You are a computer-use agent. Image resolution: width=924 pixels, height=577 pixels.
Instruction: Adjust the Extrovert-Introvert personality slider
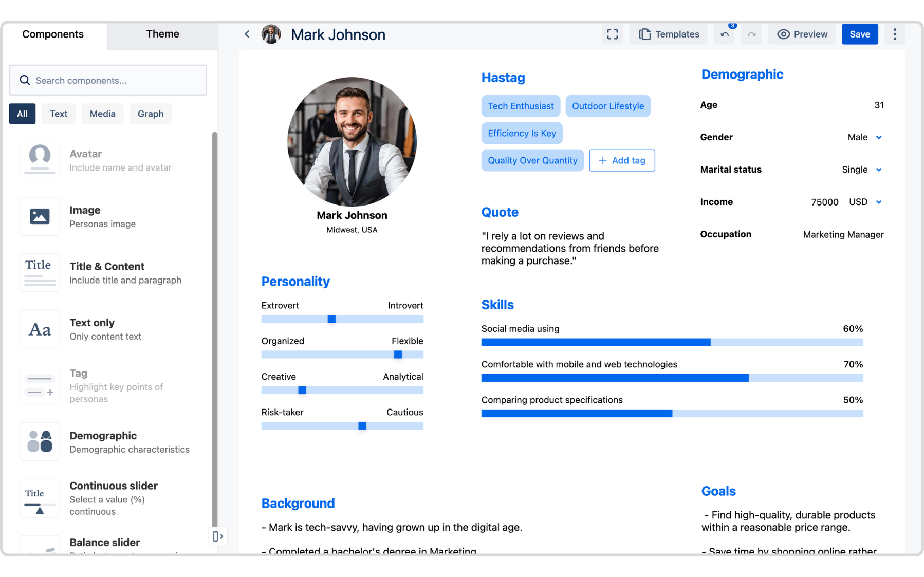pos(332,319)
